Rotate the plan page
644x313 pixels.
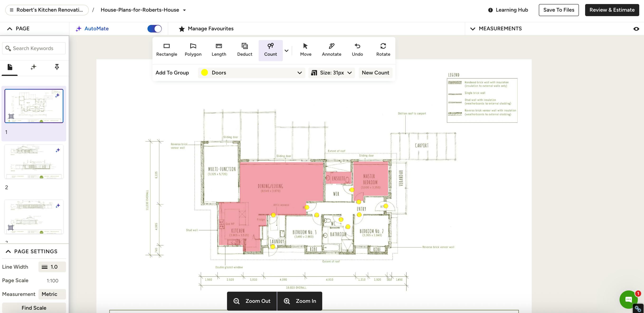383,50
